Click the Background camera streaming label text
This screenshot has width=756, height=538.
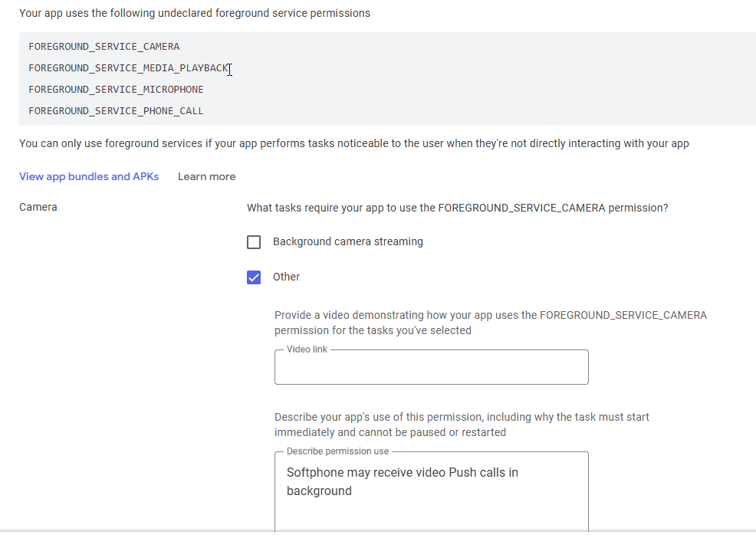pos(348,241)
